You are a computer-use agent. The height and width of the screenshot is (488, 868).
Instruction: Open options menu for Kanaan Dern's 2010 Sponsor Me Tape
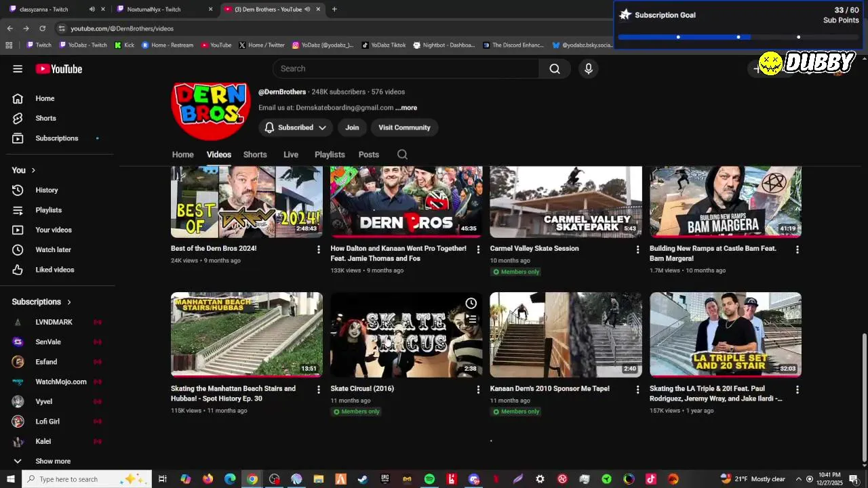637,390
